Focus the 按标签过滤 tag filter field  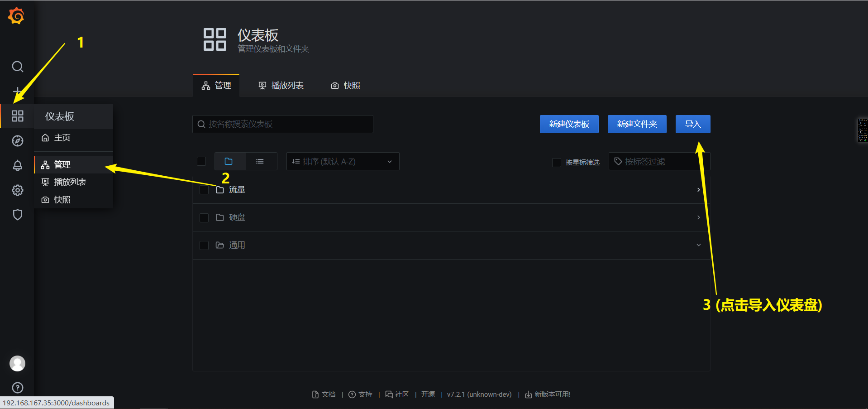click(659, 161)
